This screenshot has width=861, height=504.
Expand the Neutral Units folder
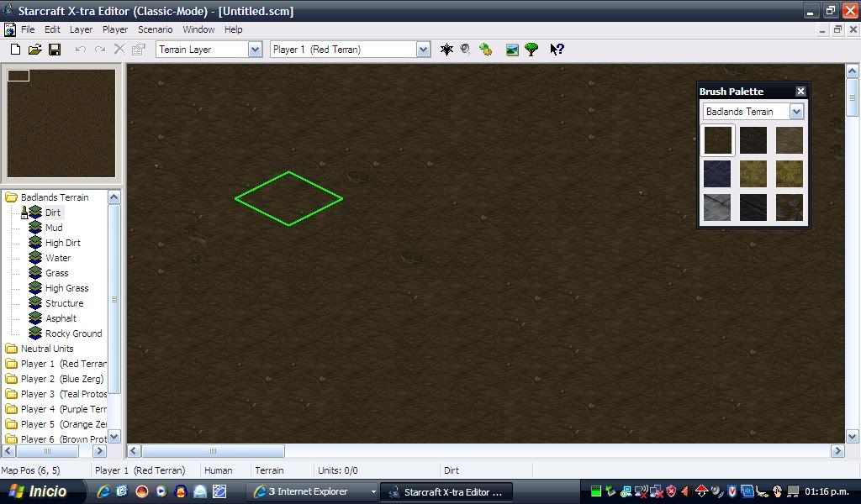[12, 349]
